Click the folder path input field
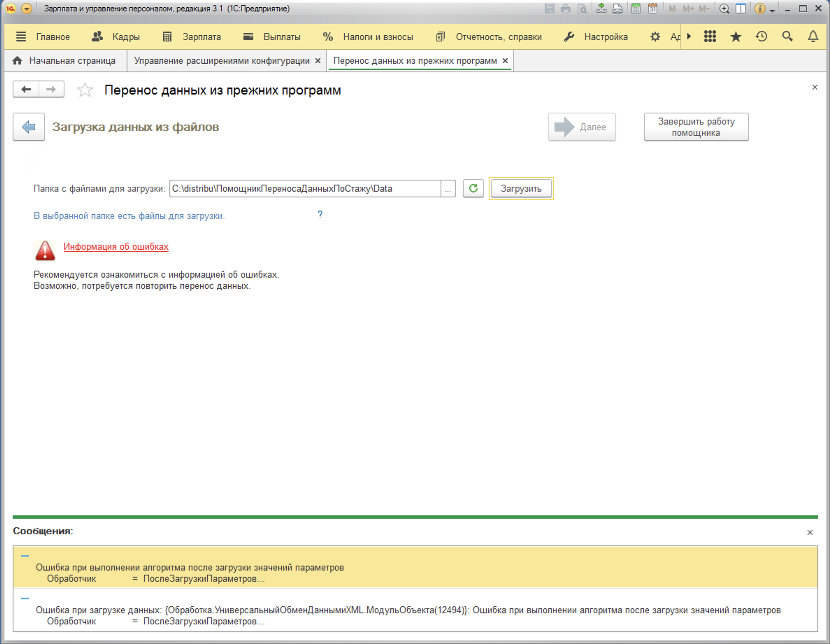Image resolution: width=830 pixels, height=644 pixels. [305, 188]
